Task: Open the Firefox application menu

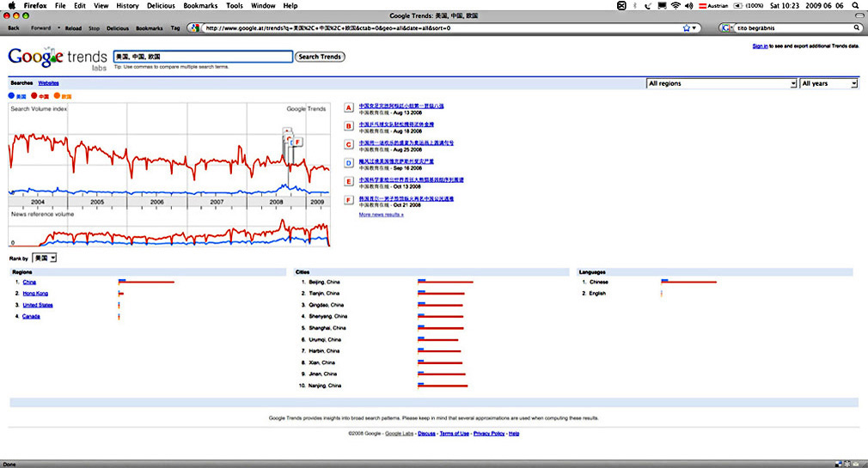Action: [35, 5]
